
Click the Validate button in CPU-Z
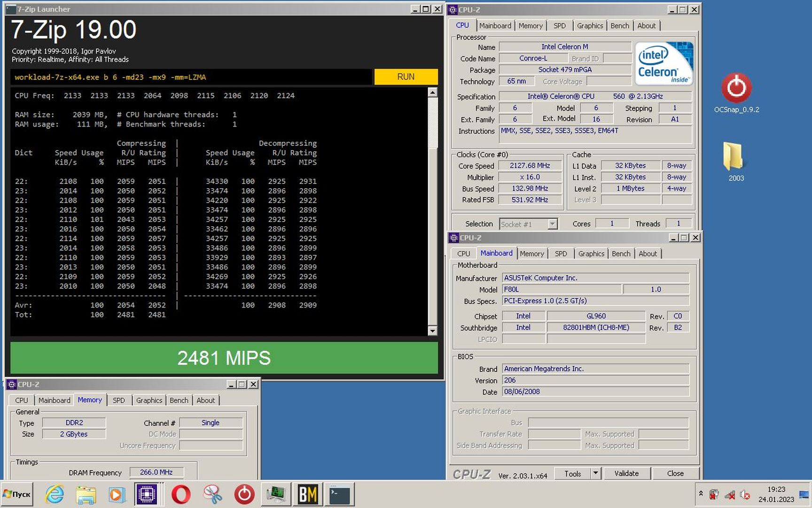pyautogui.click(x=626, y=473)
